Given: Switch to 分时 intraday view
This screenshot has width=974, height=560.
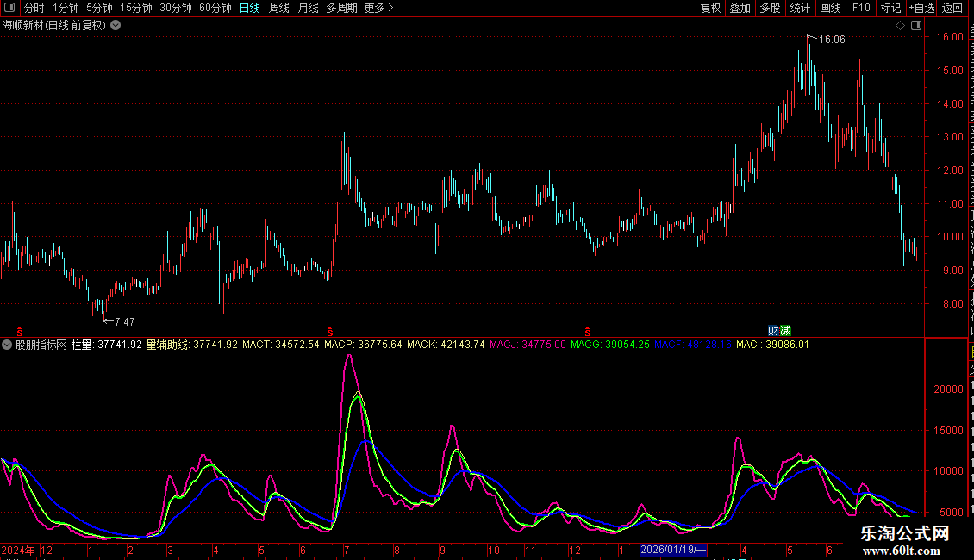Looking at the screenshot, I should coord(34,8).
